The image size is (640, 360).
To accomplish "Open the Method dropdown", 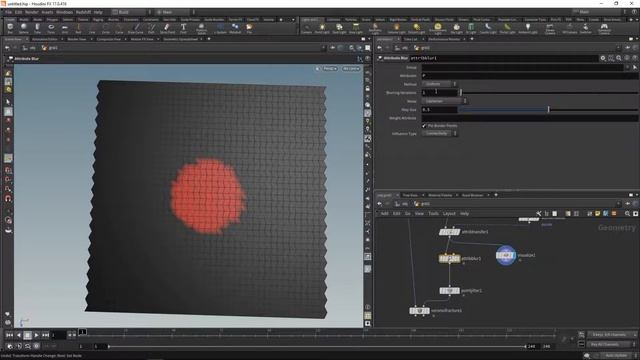I will [440, 84].
